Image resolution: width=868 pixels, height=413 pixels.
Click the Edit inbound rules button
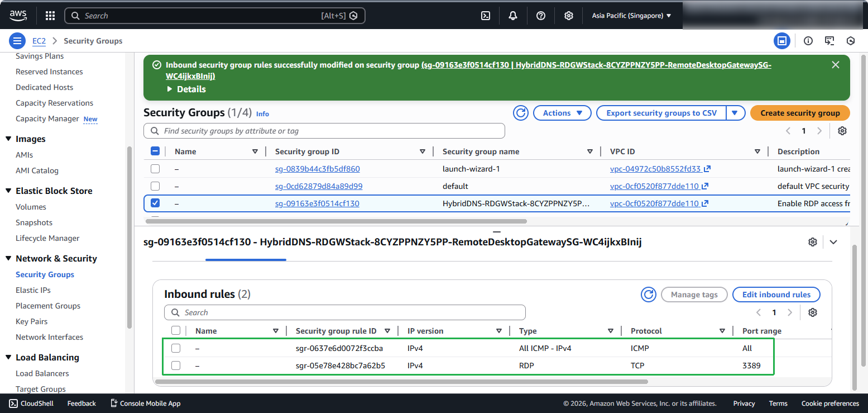[776, 295]
